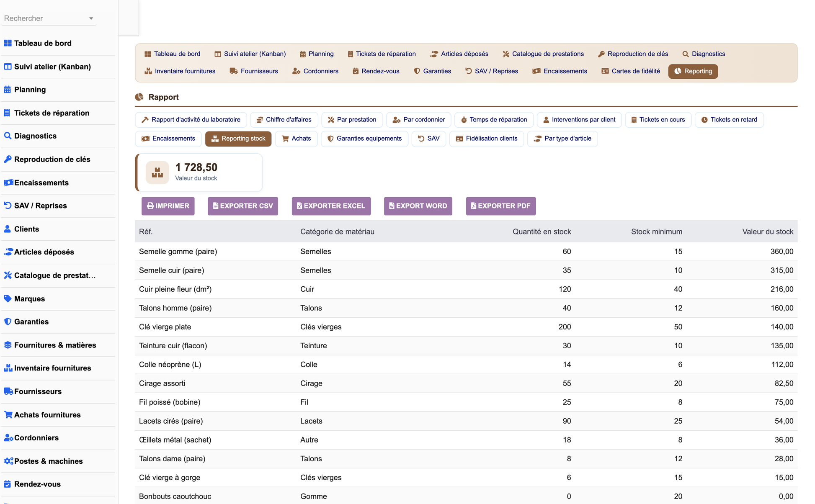
Task: Switch to Interventions par client tab
Action: [x=579, y=120]
